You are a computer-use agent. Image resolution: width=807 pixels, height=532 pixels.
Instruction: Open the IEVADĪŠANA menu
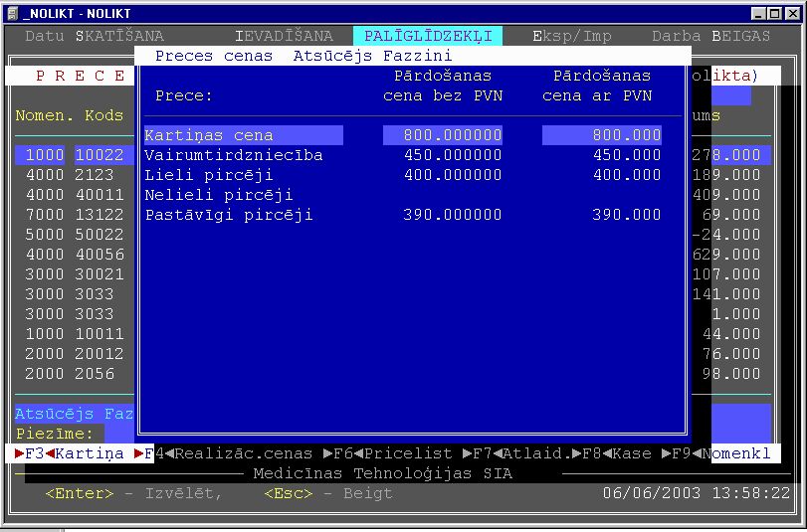click(284, 36)
